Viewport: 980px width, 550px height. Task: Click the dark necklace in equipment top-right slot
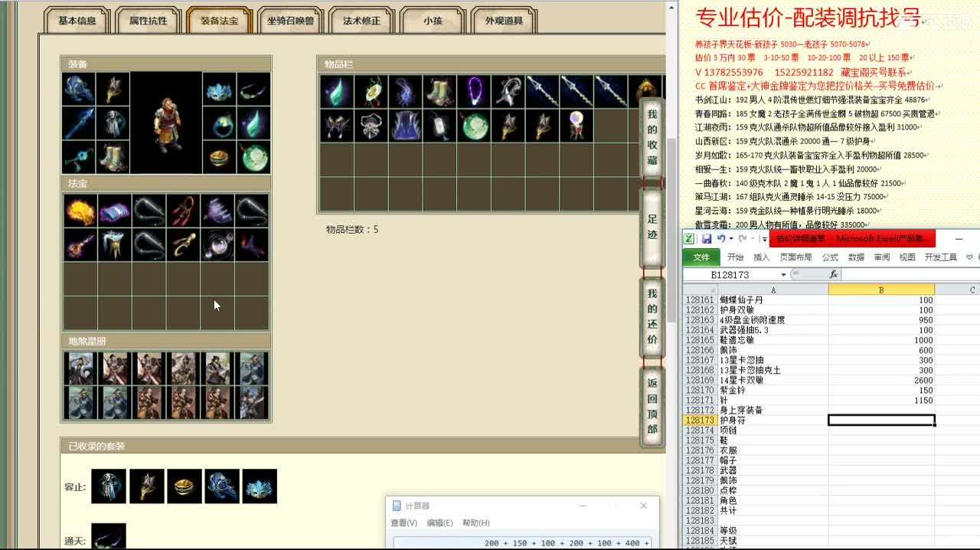[253, 89]
